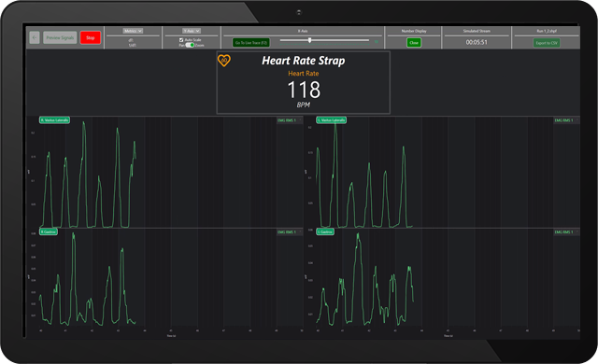Click the L Gastroc channel label
598x364 pixels.
pos(325,231)
